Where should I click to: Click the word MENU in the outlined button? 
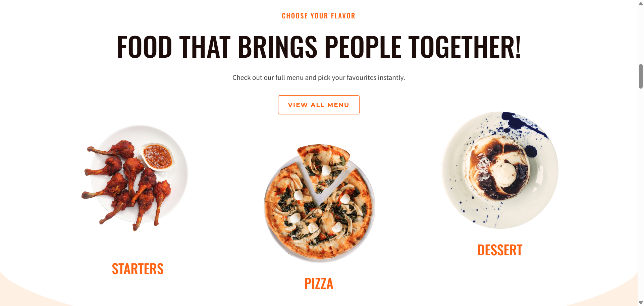(x=338, y=105)
